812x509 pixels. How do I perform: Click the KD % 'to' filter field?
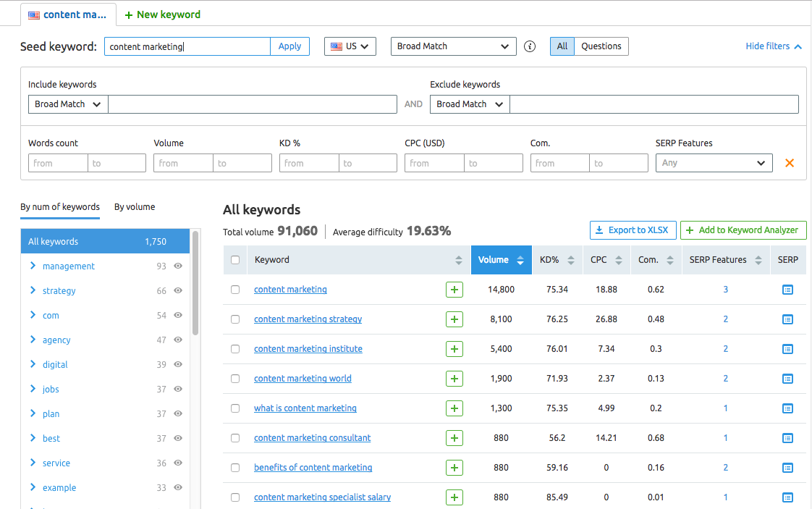[368, 164]
